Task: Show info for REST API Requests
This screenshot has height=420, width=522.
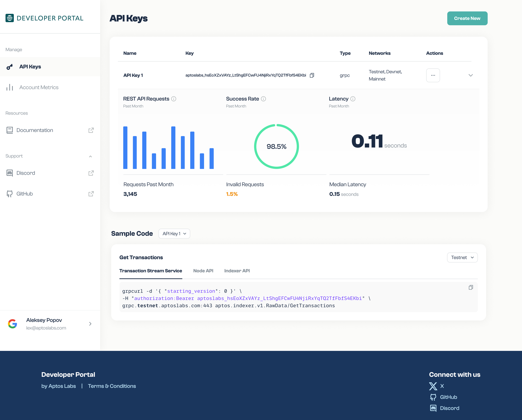Action: [x=174, y=99]
